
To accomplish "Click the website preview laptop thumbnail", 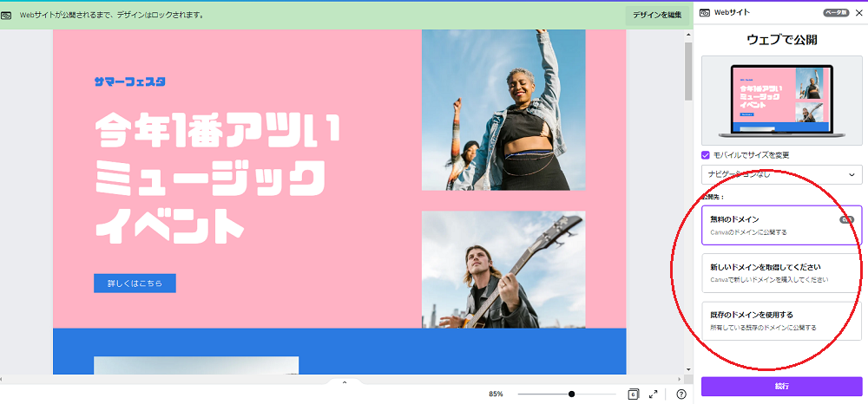I will (781, 99).
